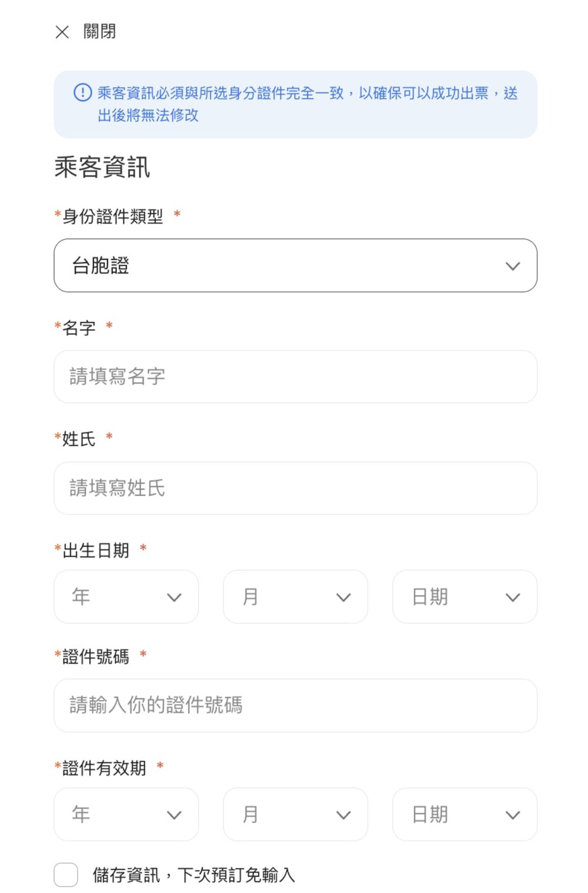The width and height of the screenshot is (588, 893).
Task: Click the 請填寫名字 first name field
Action: (294, 376)
